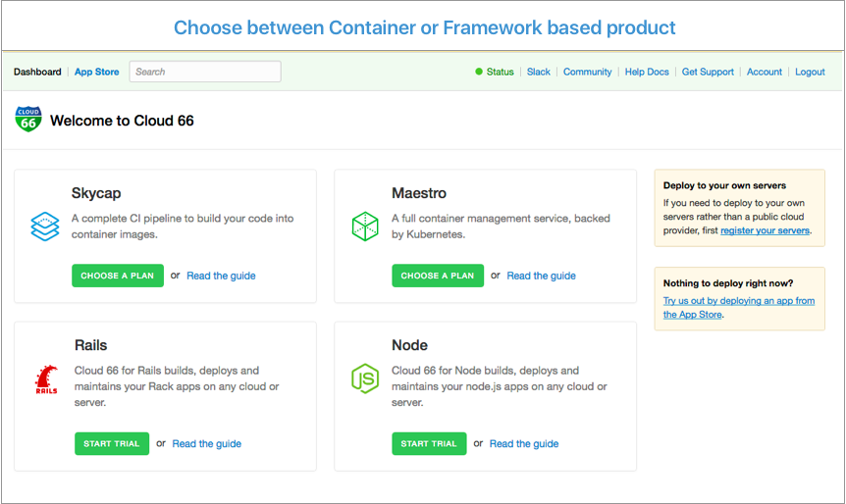Click the Cloud 66 shield logo
Image resolution: width=846 pixels, height=504 pixels.
click(28, 119)
